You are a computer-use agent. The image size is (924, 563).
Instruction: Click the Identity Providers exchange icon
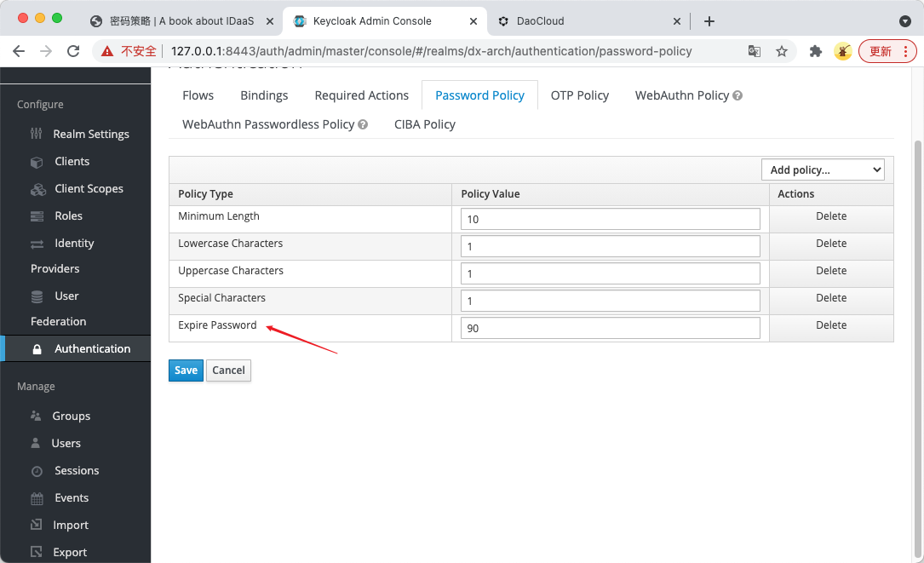pos(37,244)
